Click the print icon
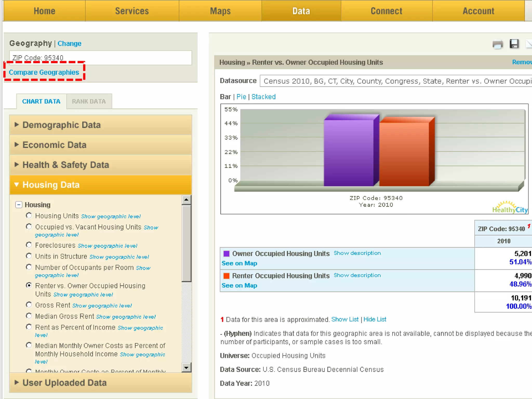The height and width of the screenshot is (399, 532). (x=497, y=44)
